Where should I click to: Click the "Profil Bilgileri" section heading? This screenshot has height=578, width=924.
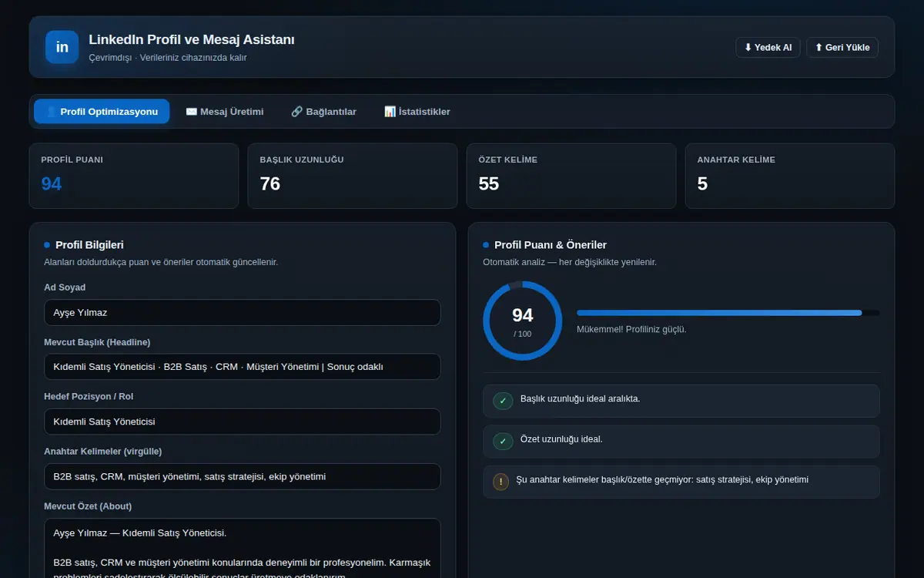pos(89,245)
